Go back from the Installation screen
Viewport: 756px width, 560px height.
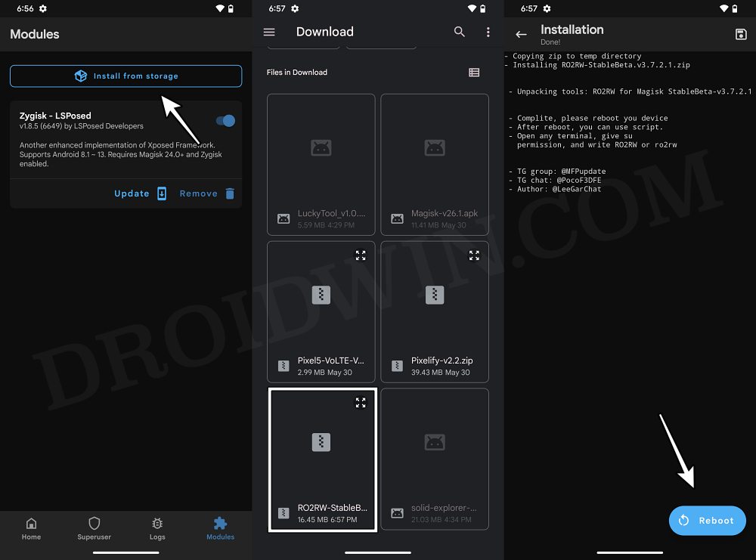[x=520, y=33]
